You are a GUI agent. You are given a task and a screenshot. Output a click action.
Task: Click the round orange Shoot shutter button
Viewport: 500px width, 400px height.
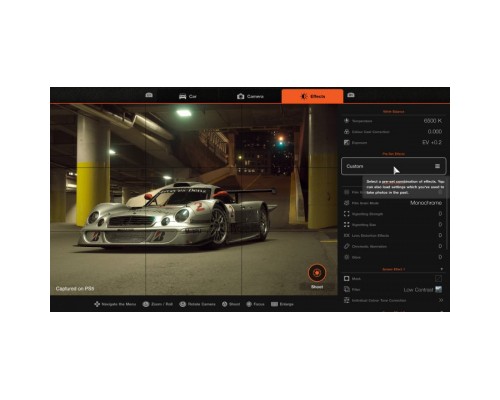tap(317, 273)
